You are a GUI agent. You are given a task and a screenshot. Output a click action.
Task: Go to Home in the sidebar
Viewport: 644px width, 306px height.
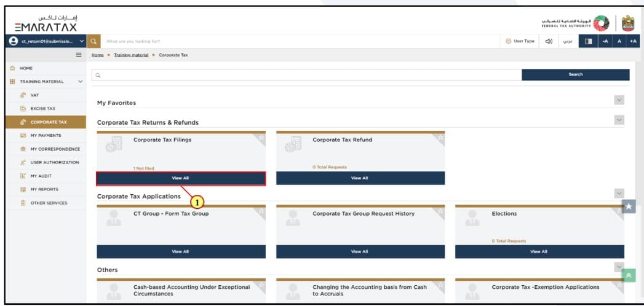coord(46,68)
